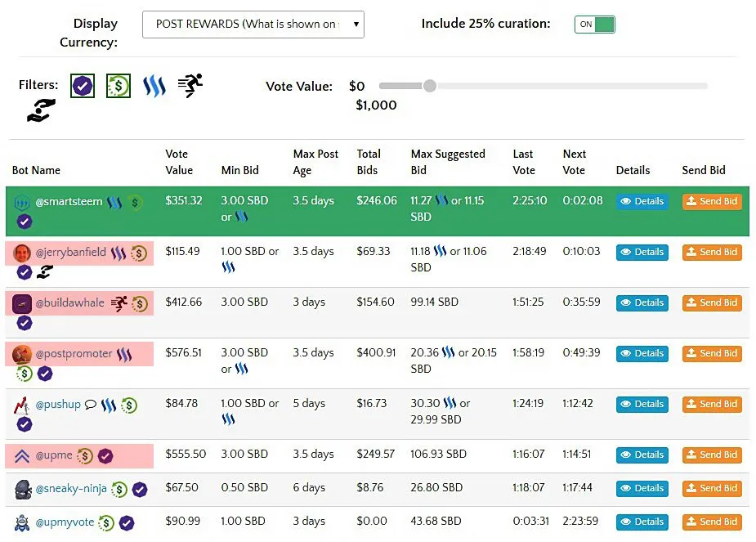Click refund dollar icon under @postpromoter
This screenshot has width=756, height=542.
tap(25, 374)
